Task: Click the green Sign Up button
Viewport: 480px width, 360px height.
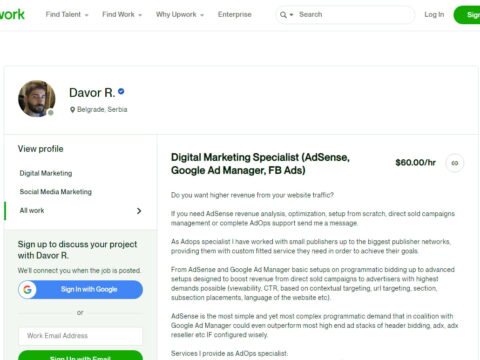Action: pyautogui.click(x=467, y=15)
